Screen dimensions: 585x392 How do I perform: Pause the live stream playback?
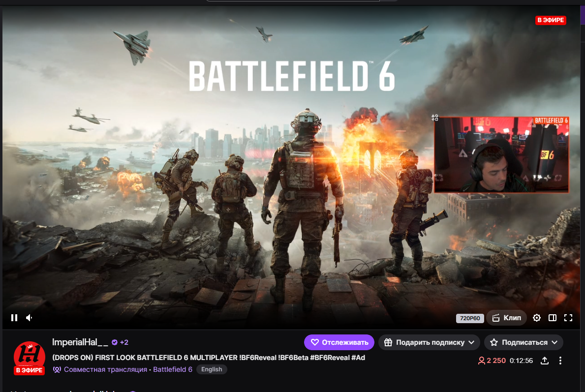click(14, 317)
